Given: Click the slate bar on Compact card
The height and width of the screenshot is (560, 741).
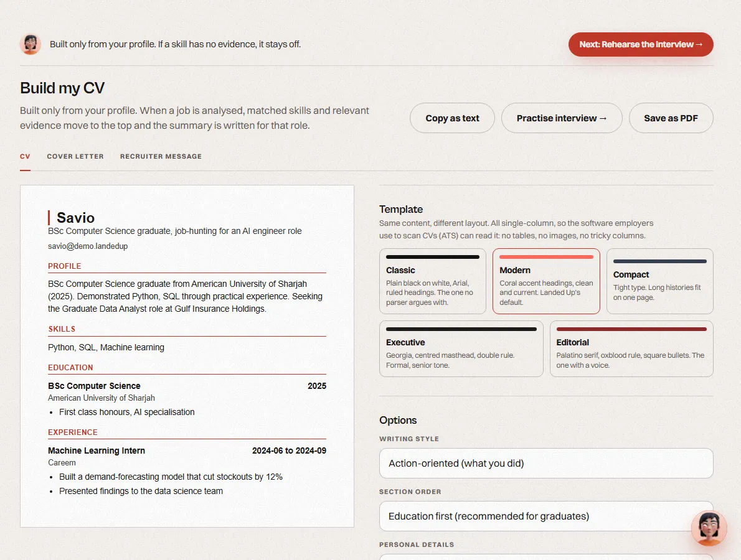Looking at the screenshot, I should [x=659, y=261].
